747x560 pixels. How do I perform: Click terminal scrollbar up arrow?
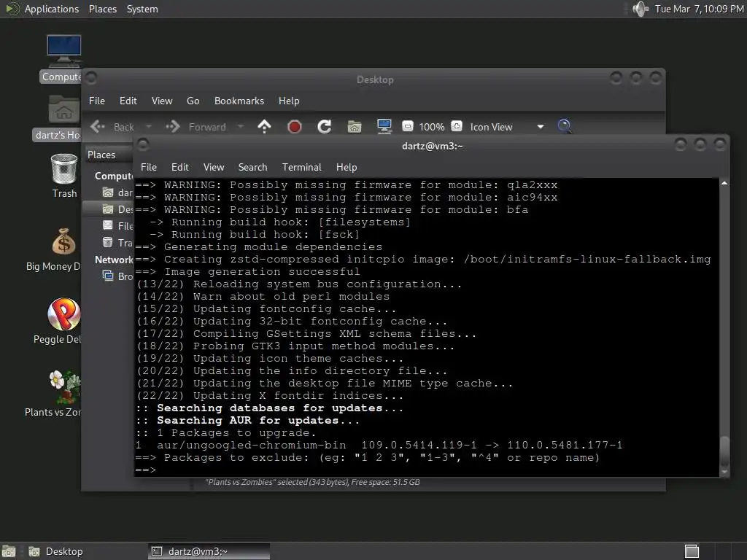(724, 183)
